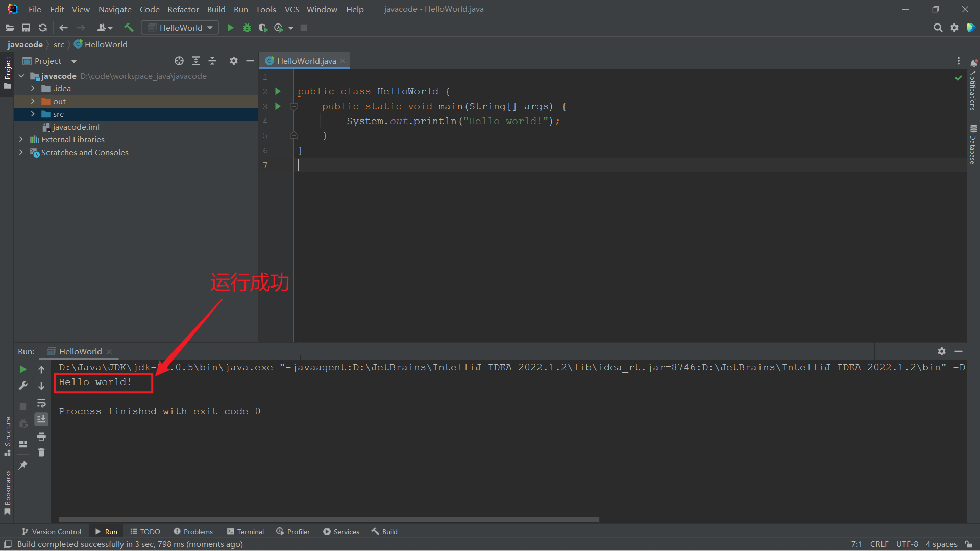
Task: Toggle soft-wrap in Run console
Action: (x=41, y=403)
